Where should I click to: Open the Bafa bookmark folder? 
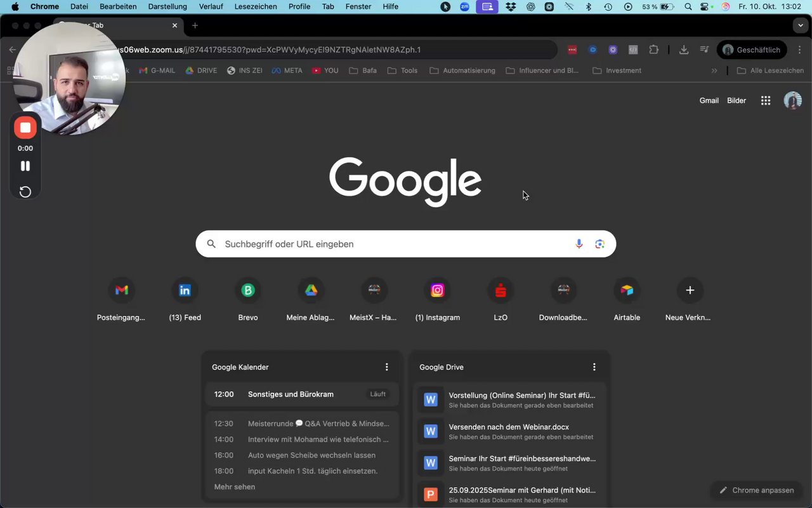click(x=363, y=70)
